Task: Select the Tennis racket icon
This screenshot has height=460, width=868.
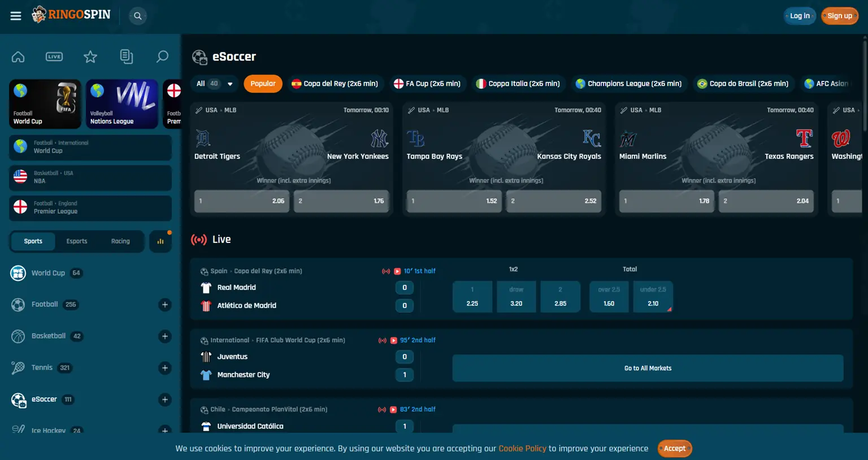Action: [x=18, y=368]
